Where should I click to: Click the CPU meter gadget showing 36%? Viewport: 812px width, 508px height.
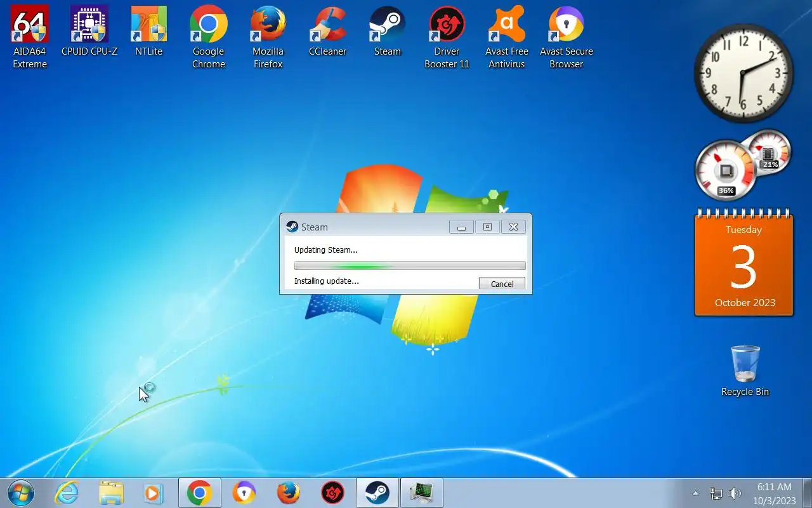pos(726,170)
